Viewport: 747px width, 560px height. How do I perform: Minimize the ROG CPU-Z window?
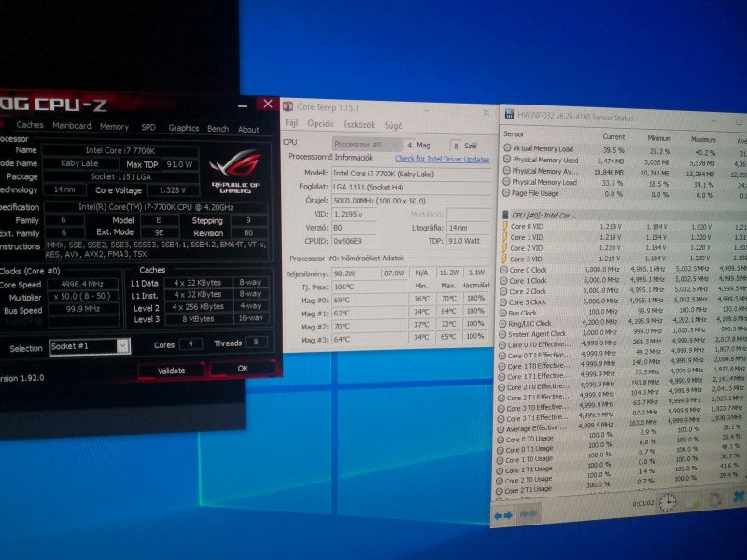[243, 106]
